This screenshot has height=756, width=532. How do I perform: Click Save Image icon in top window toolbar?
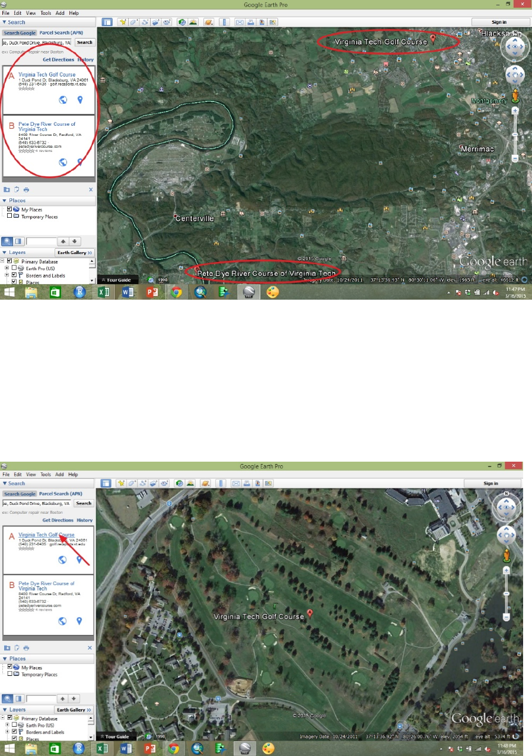[x=262, y=22]
